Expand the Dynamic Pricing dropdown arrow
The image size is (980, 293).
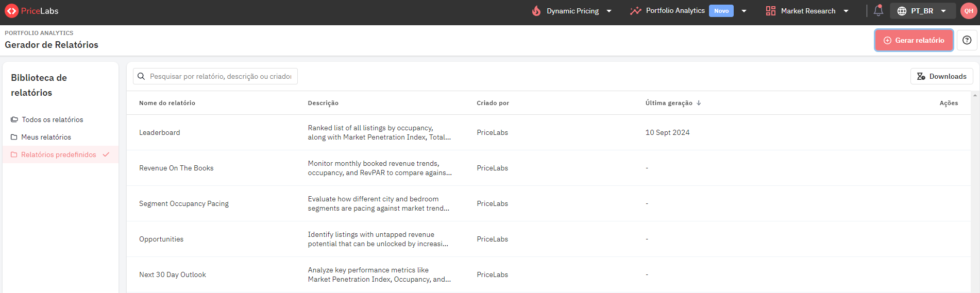pyautogui.click(x=609, y=11)
